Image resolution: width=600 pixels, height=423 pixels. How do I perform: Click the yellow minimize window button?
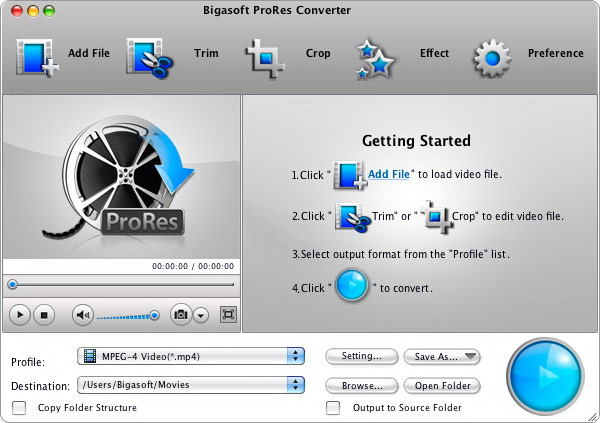click(x=33, y=11)
